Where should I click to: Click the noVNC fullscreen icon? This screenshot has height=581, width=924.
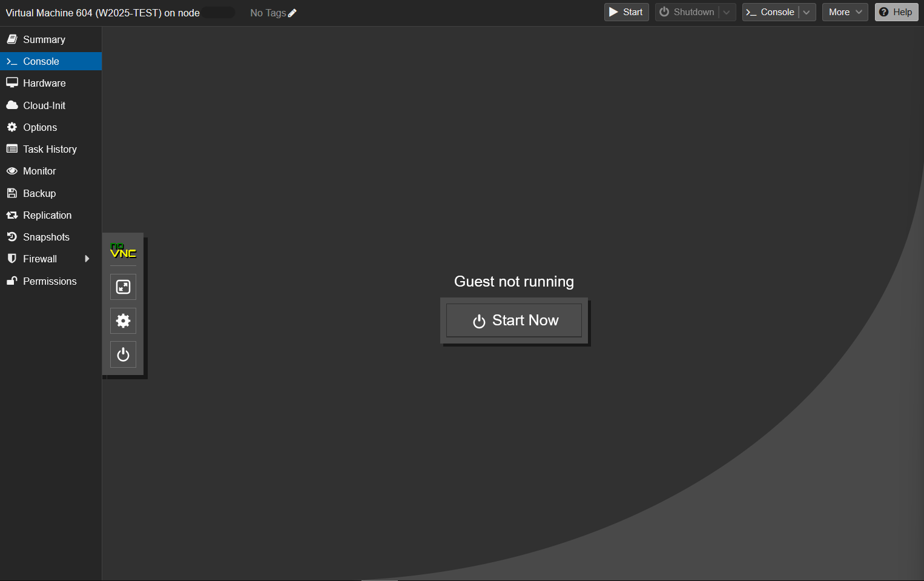123,287
